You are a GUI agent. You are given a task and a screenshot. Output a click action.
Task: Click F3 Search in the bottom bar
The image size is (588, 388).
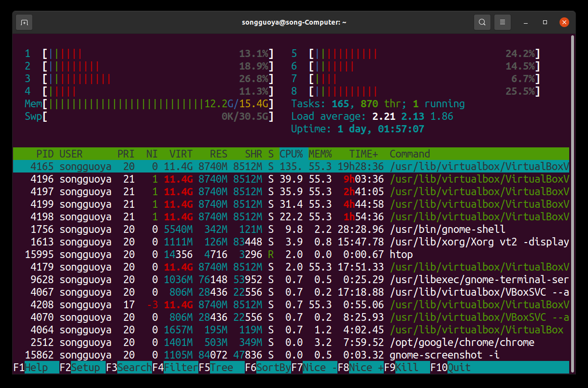pyautogui.click(x=134, y=368)
